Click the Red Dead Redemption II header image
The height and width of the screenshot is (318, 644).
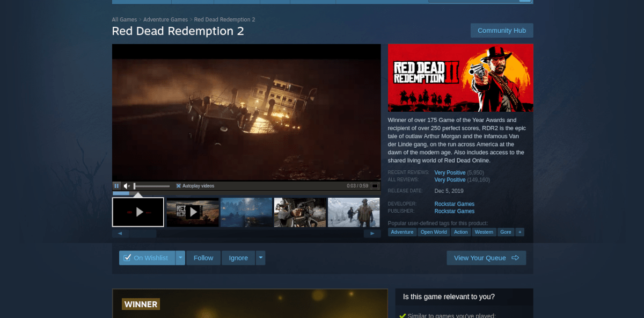pyautogui.click(x=460, y=77)
